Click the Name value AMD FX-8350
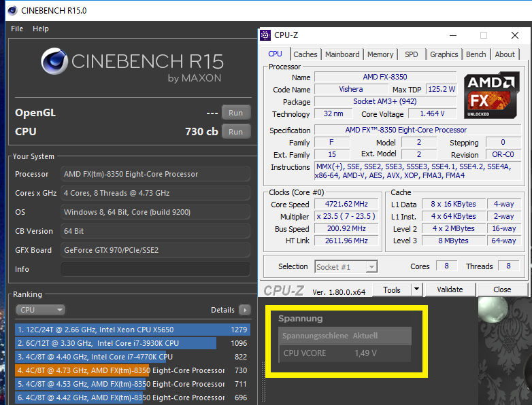This screenshot has width=532, height=405. pos(385,77)
